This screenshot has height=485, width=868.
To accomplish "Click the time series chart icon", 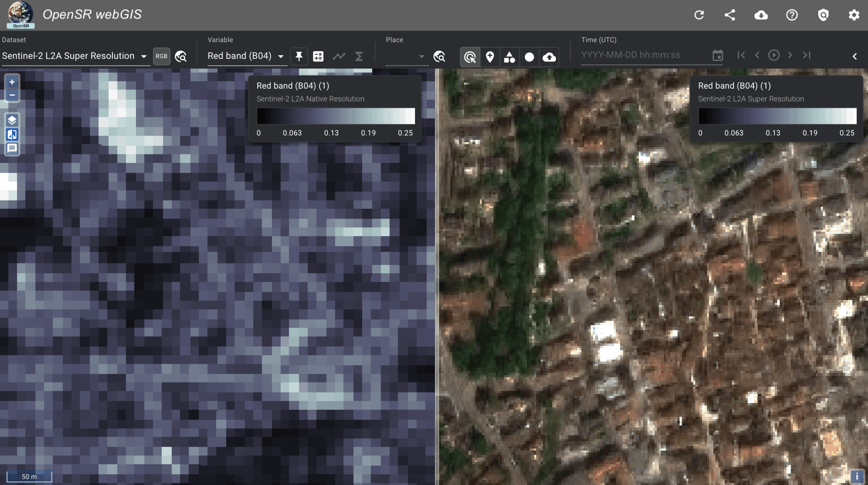I will (338, 56).
